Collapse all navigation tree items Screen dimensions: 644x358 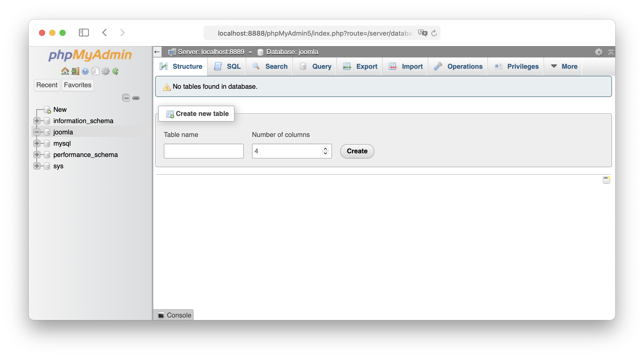click(x=126, y=98)
